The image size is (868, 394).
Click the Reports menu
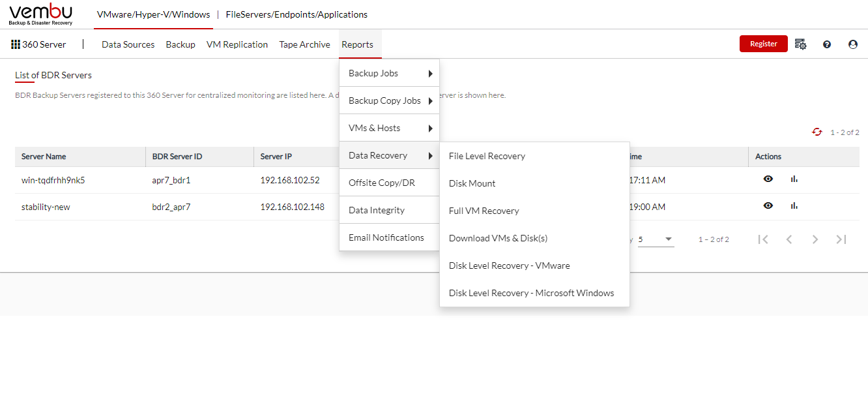point(358,44)
